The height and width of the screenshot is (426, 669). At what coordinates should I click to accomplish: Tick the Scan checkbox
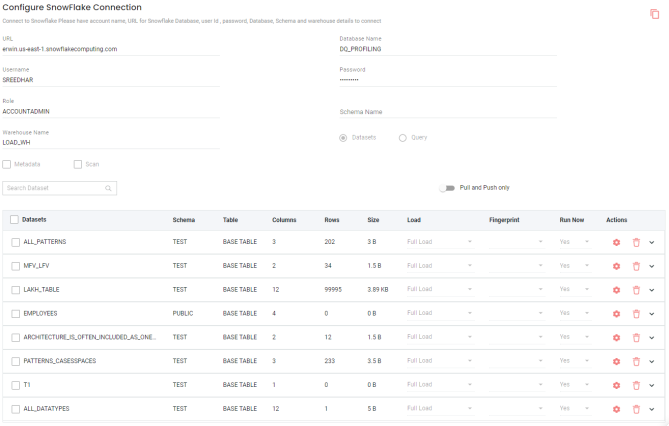78,164
